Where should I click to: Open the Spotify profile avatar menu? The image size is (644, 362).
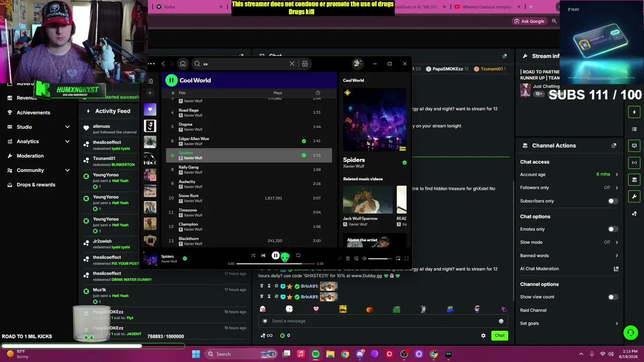tap(357, 63)
